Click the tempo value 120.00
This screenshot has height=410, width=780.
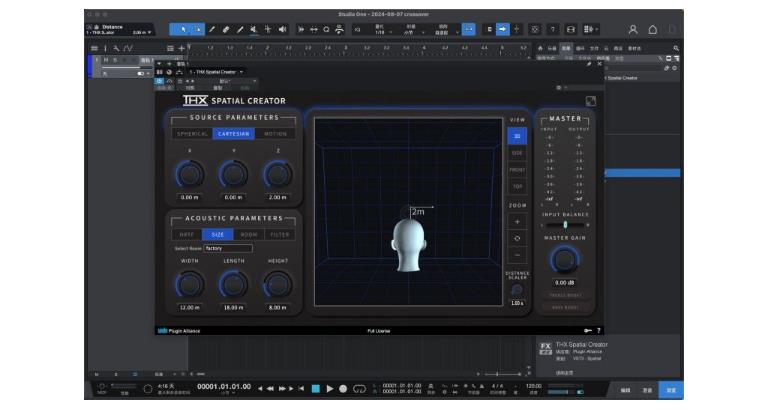533,386
